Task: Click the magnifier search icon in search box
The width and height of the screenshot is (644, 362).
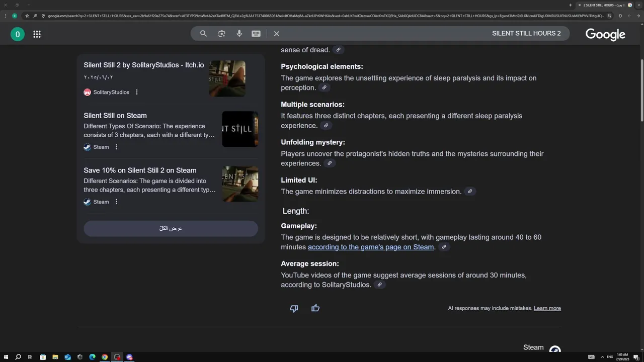Action: coord(203,34)
